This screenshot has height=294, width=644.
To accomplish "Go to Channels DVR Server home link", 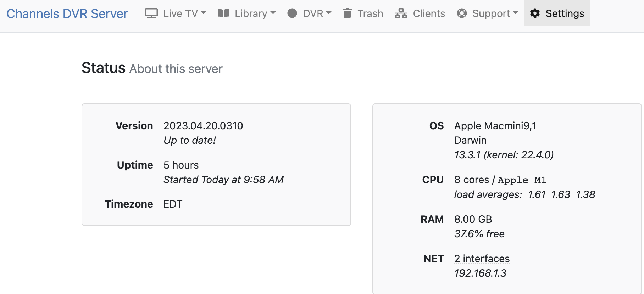I will click(67, 13).
